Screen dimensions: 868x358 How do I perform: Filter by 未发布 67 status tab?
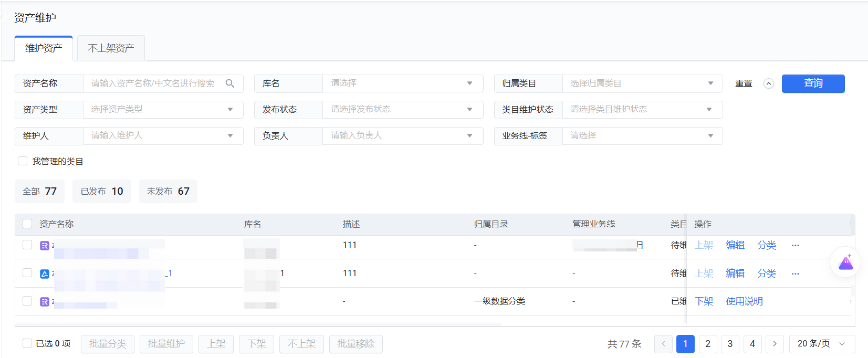[168, 192]
